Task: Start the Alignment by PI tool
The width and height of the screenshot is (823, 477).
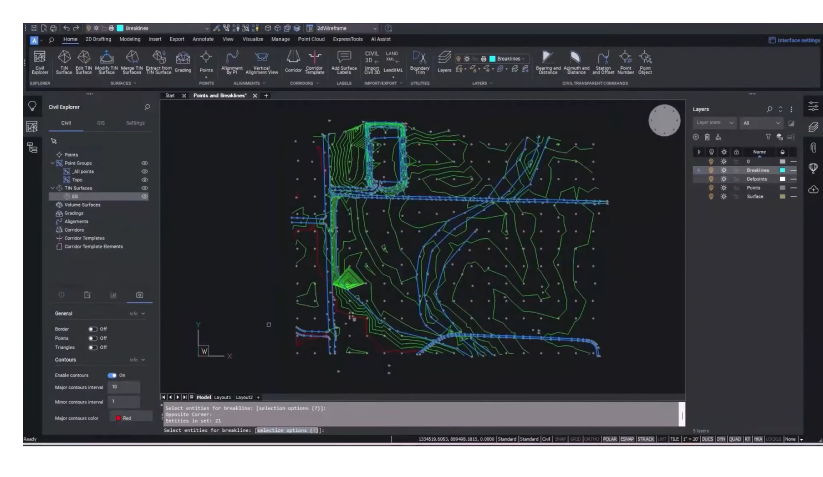Action: click(232, 62)
